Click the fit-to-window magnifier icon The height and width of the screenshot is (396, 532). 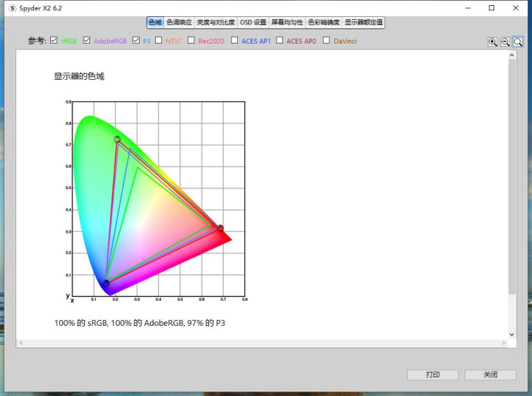coord(518,42)
